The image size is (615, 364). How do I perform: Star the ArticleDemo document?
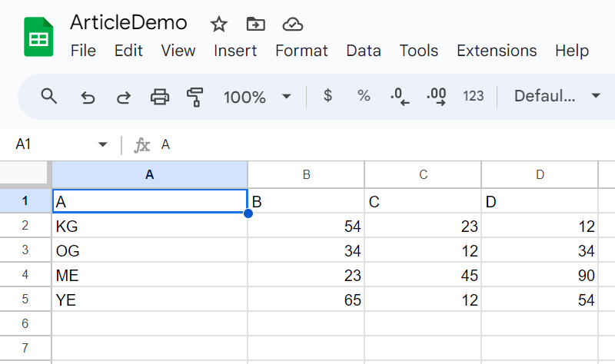[219, 25]
